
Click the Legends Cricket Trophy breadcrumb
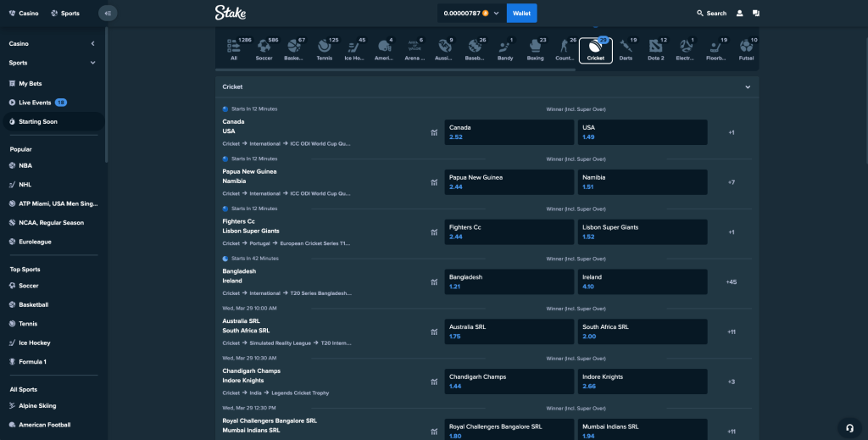[x=300, y=393]
